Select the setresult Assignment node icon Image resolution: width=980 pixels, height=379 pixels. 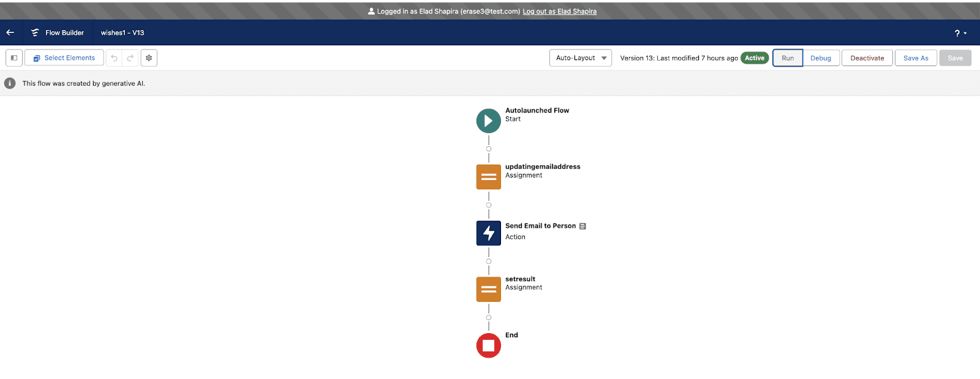pos(488,289)
